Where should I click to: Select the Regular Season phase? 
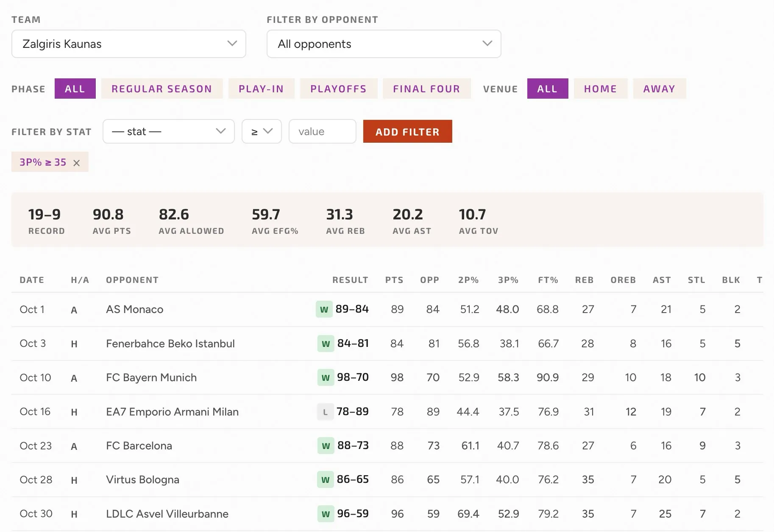click(161, 89)
